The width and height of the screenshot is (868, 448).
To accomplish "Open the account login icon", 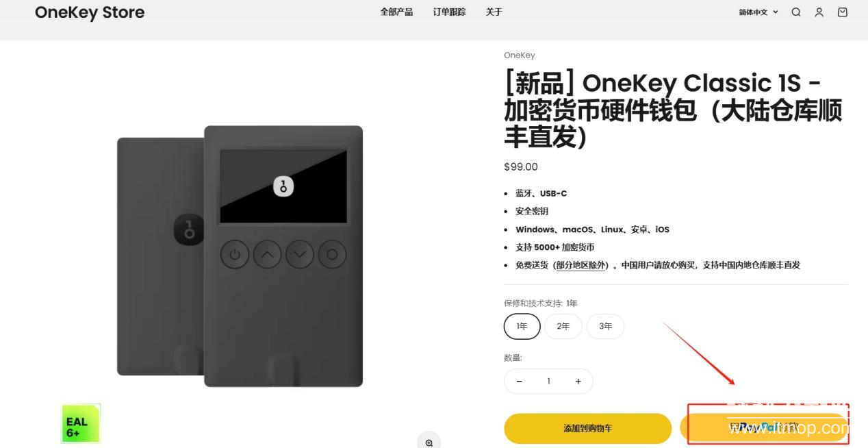I will point(819,12).
